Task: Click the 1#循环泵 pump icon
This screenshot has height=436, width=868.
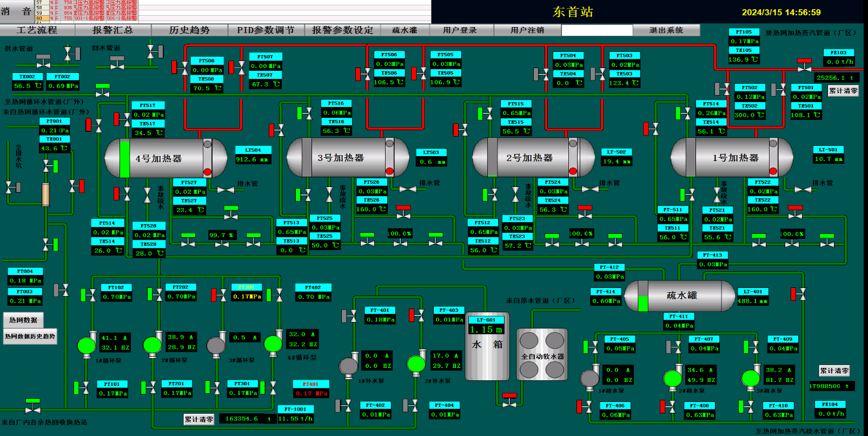Action: 87,345
